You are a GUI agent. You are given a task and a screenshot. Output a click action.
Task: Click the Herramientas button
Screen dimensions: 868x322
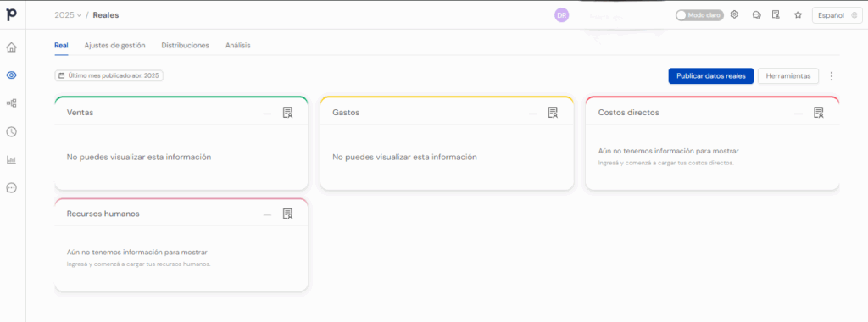click(x=787, y=75)
